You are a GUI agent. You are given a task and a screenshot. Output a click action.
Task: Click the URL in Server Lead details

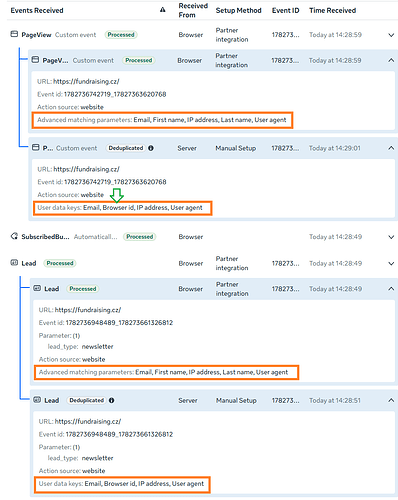[88, 421]
